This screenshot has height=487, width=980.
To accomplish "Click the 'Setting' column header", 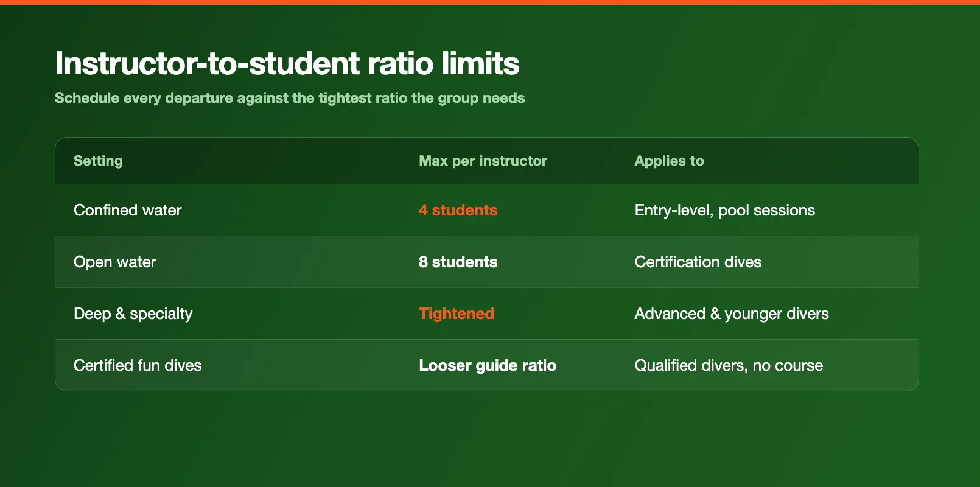I will pos(98,161).
